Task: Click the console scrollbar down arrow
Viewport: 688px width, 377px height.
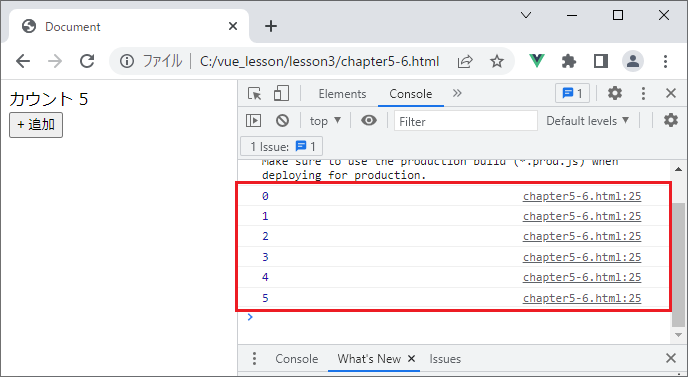Action: (x=679, y=335)
